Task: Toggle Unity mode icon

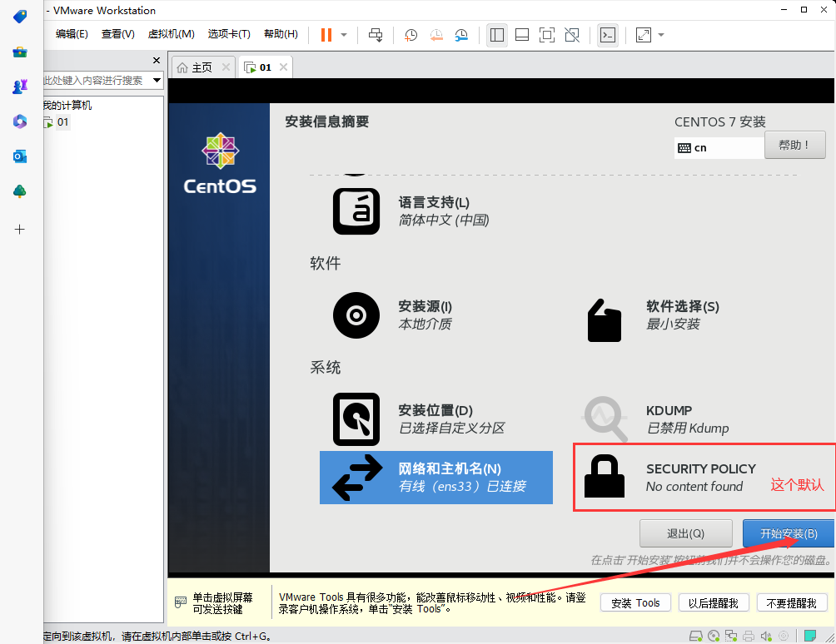Action: coord(572,35)
